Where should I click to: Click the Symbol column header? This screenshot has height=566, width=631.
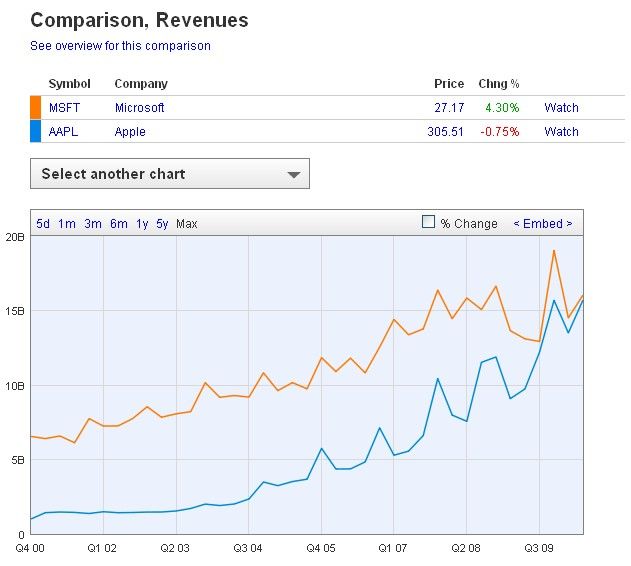[69, 84]
